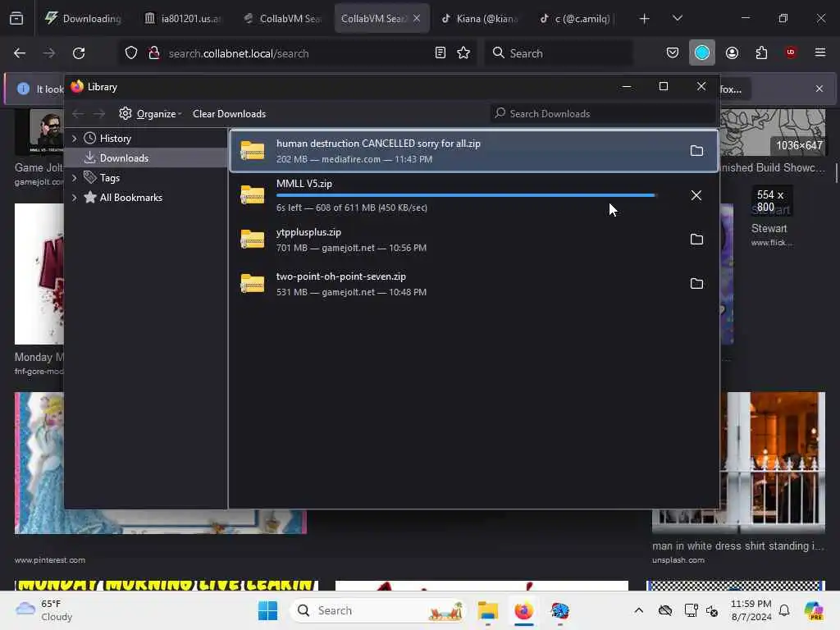Go back with browser back arrow
The image size is (840, 630).
pyautogui.click(x=20, y=53)
